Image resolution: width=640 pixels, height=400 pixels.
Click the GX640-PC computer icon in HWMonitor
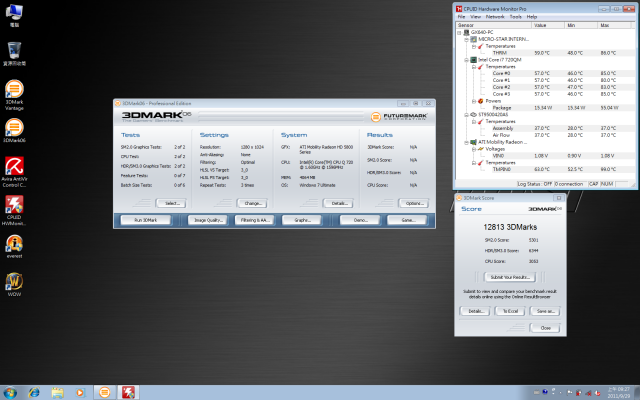(x=467, y=32)
